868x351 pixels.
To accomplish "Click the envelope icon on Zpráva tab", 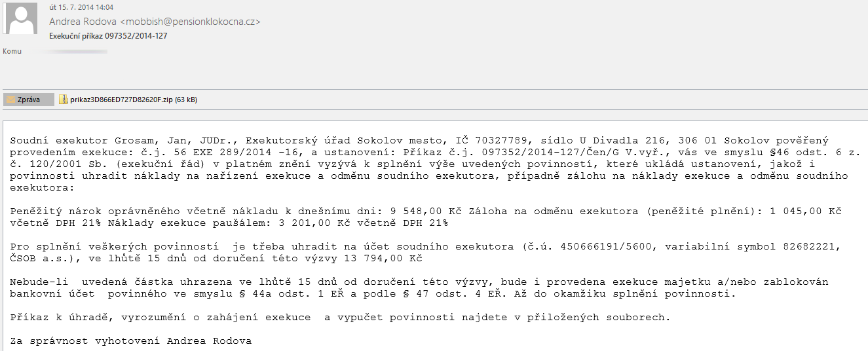I will 10,100.
